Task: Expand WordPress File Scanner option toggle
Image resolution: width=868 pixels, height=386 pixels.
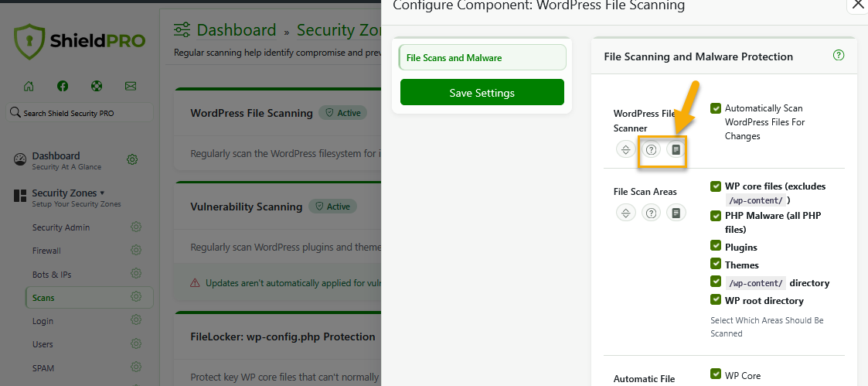Action: pos(625,149)
